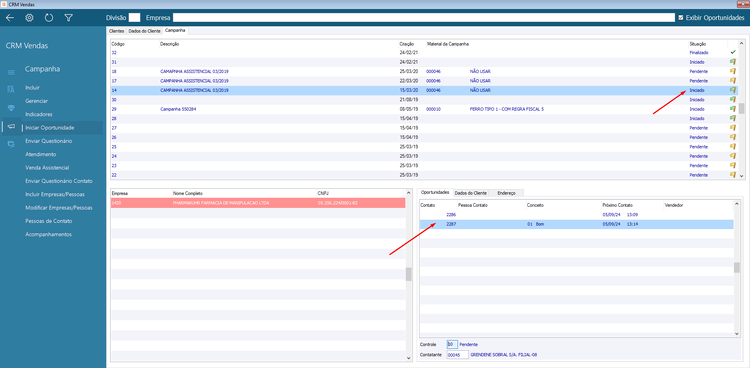Open the Dados do Cliente tab beside Oportunidades
Screen dimensions: 750x368
coord(471,193)
